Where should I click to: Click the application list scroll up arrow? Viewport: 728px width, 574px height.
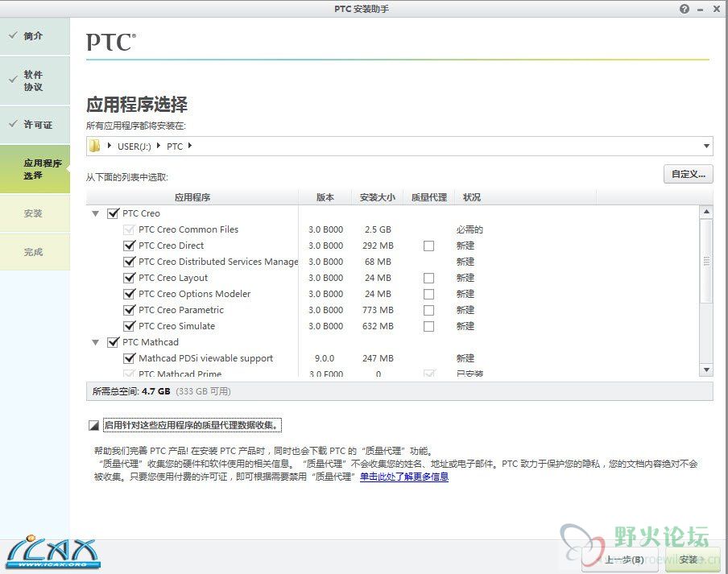point(706,212)
